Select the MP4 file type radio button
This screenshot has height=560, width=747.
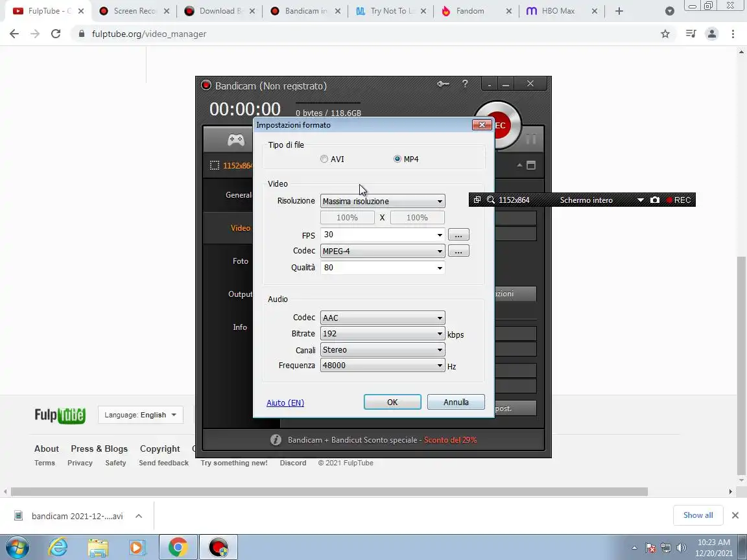click(x=397, y=159)
